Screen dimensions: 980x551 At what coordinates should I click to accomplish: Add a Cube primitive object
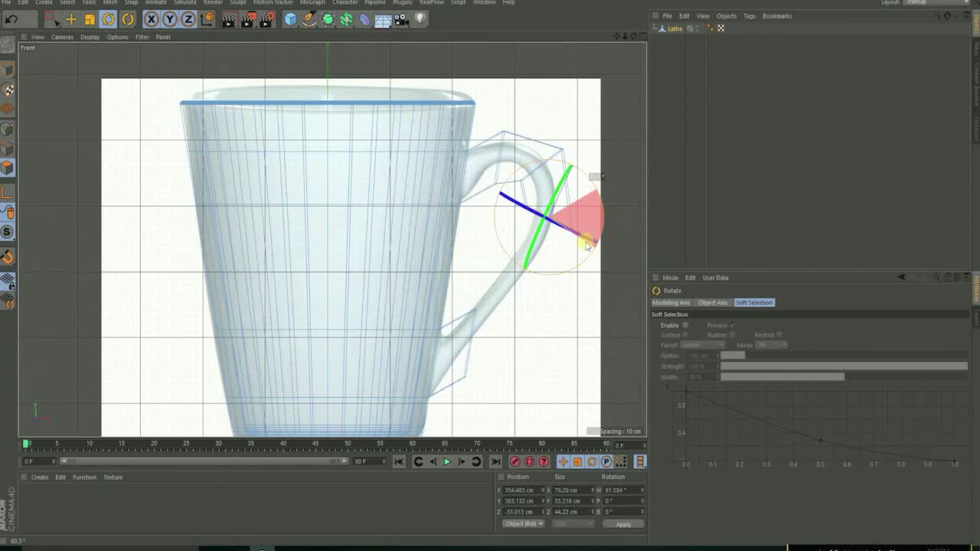pyautogui.click(x=290, y=19)
